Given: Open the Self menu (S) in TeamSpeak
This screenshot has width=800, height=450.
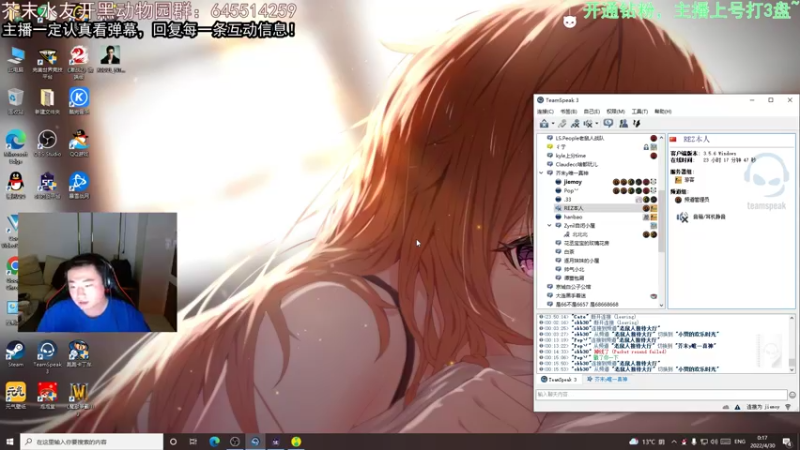Looking at the screenshot, I should (x=591, y=111).
